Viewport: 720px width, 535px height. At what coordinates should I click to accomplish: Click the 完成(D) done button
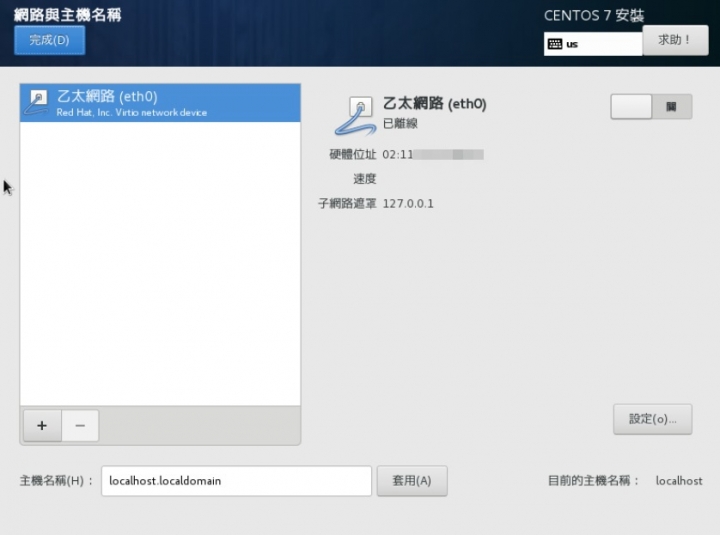pyautogui.click(x=50, y=40)
